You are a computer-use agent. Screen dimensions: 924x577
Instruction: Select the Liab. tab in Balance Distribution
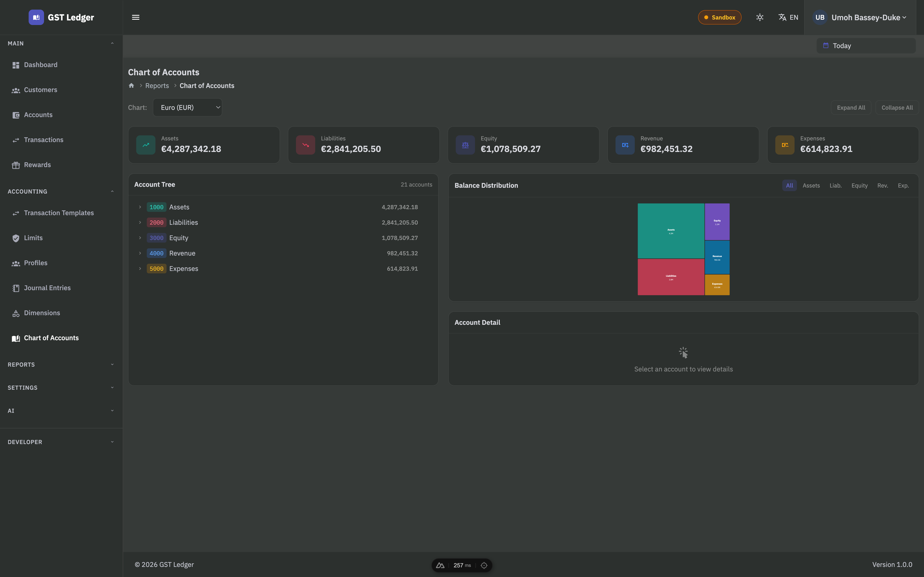[835, 185]
